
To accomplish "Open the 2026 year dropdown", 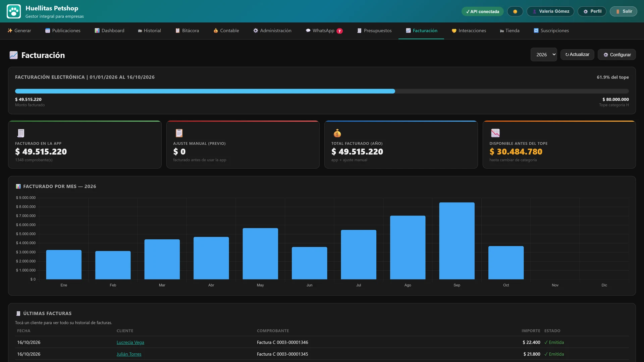I will click(x=543, y=55).
